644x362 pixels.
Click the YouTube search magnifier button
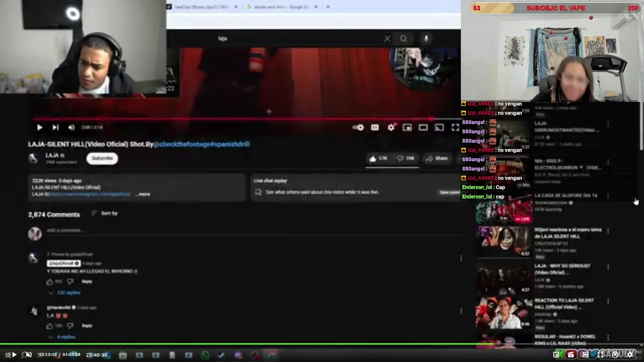pos(404,38)
